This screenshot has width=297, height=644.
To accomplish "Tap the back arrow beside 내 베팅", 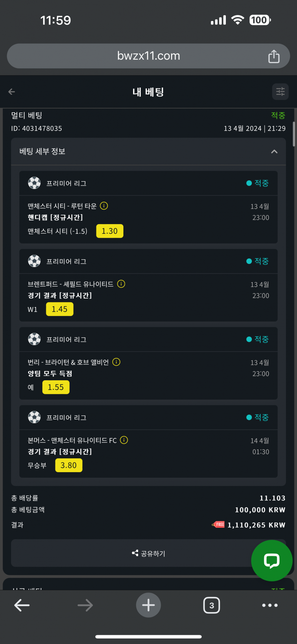I will tap(12, 92).
